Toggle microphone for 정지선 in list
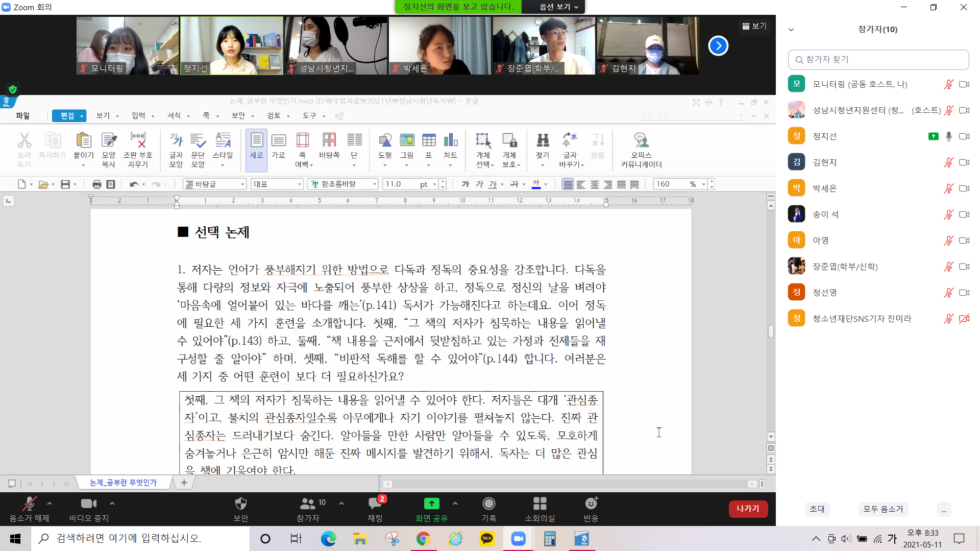This screenshot has width=980, height=551. 948,136
